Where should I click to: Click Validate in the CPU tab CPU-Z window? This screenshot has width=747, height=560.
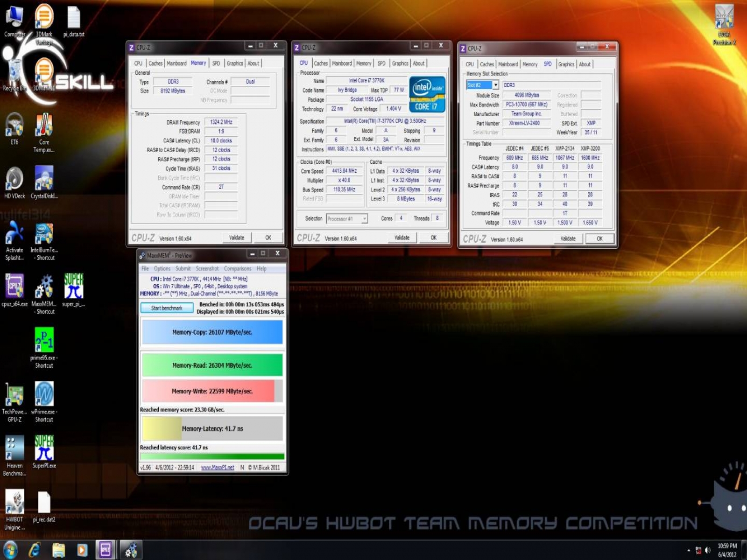[402, 238]
